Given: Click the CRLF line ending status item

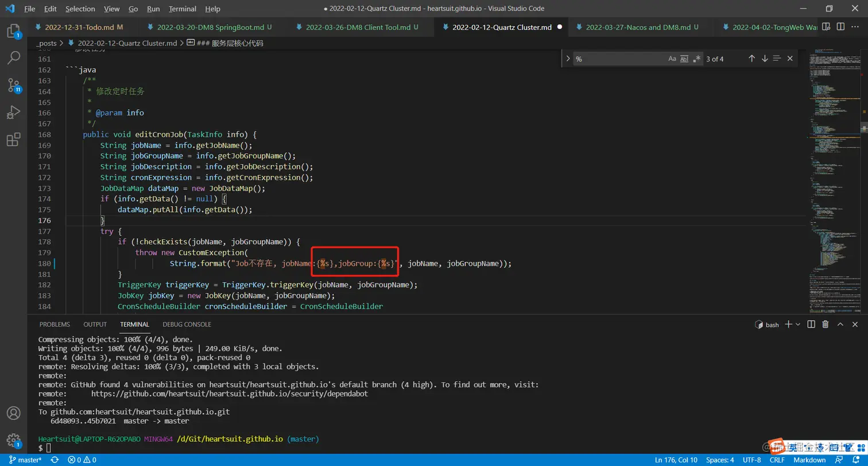Looking at the screenshot, I should coord(777,460).
